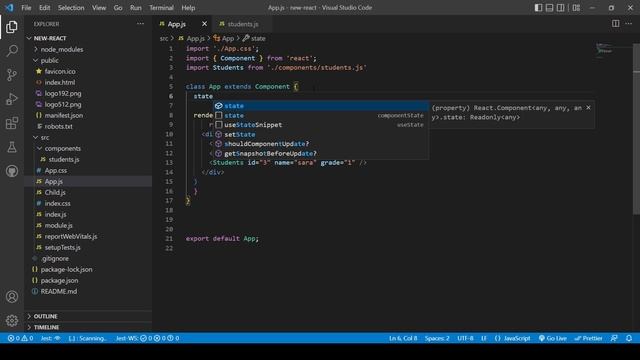Open the File menu
The height and width of the screenshot is (360, 640).
point(26,8)
